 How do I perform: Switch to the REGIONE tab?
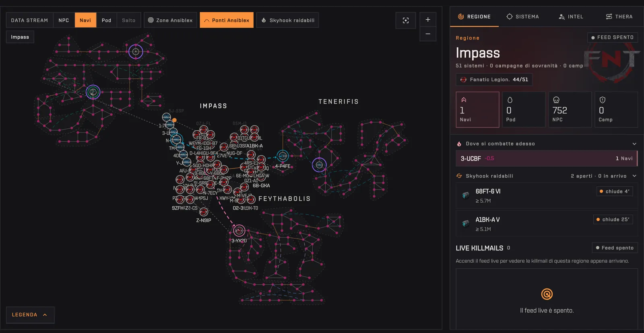(x=474, y=16)
